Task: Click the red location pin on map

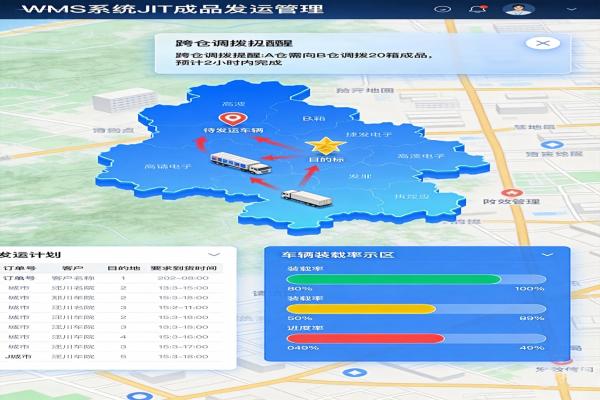Action: click(x=233, y=119)
